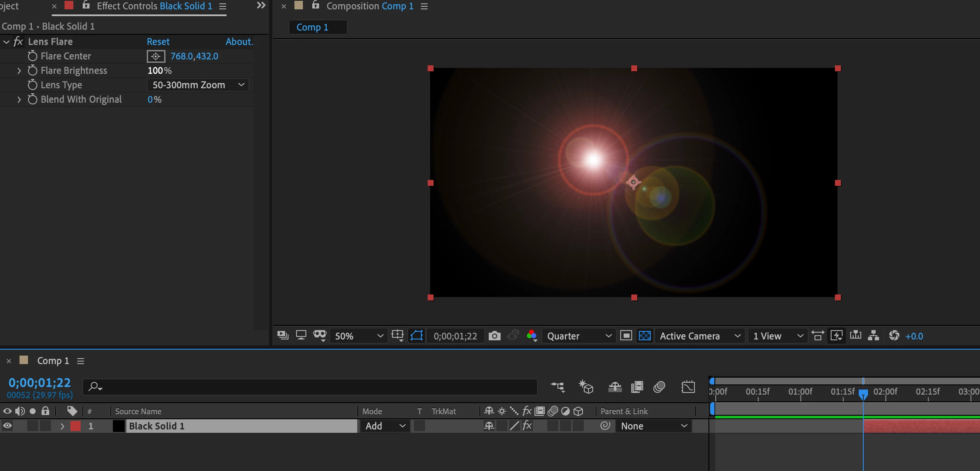The width and height of the screenshot is (980, 471).
Task: Open the composition flowchart icon
Action: coord(874,336)
